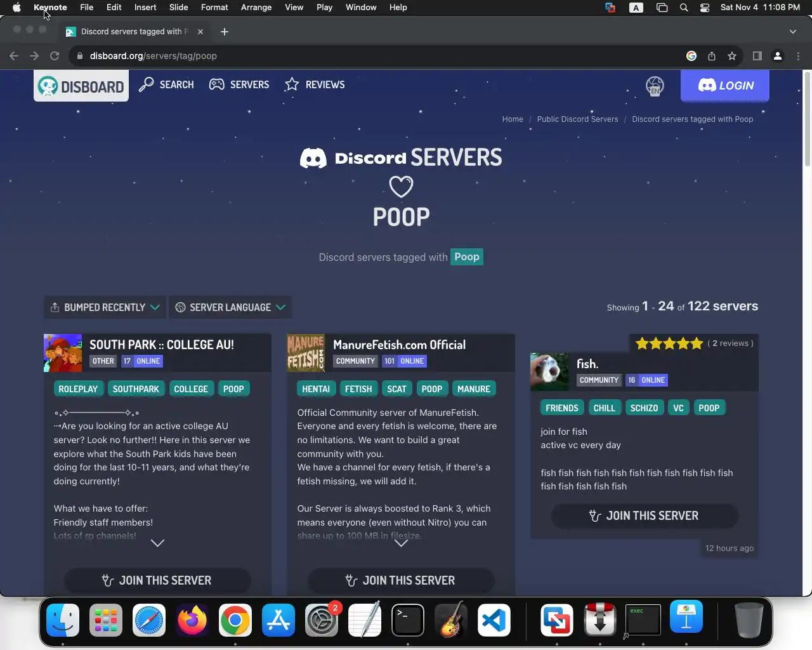Click the SOUTH PARK :: COLLEGE AU! title
Screen dimensions: 812x650
point(162,345)
